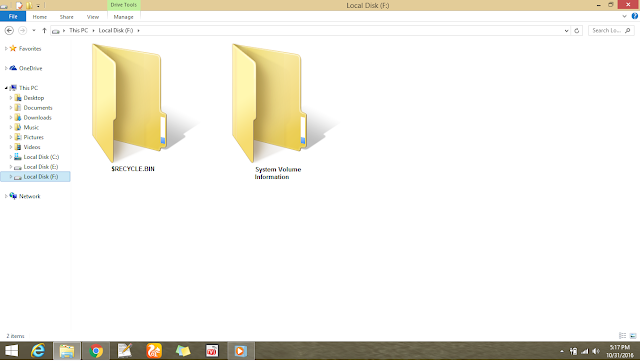The image size is (640, 361).
Task: Switch to the View ribbon tab
Action: click(93, 17)
